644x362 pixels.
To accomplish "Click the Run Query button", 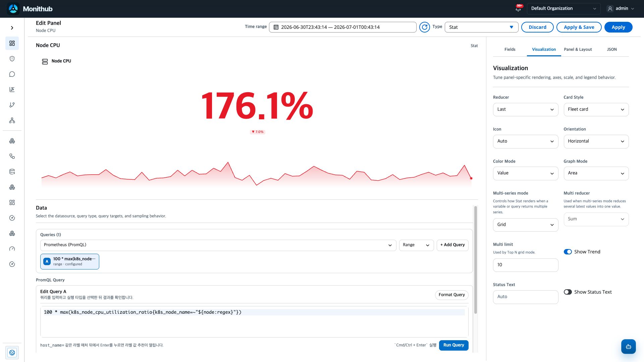I will point(453,345).
